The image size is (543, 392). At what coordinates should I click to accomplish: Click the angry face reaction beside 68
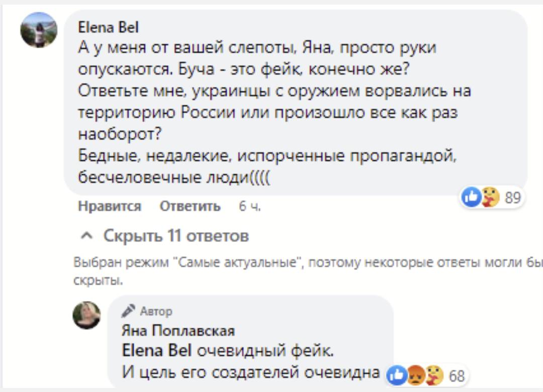[415, 375]
